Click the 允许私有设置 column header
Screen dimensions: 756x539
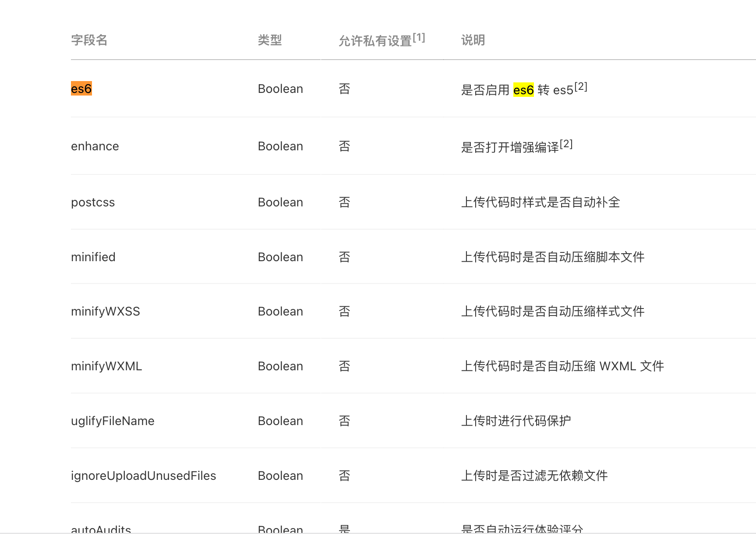click(375, 41)
